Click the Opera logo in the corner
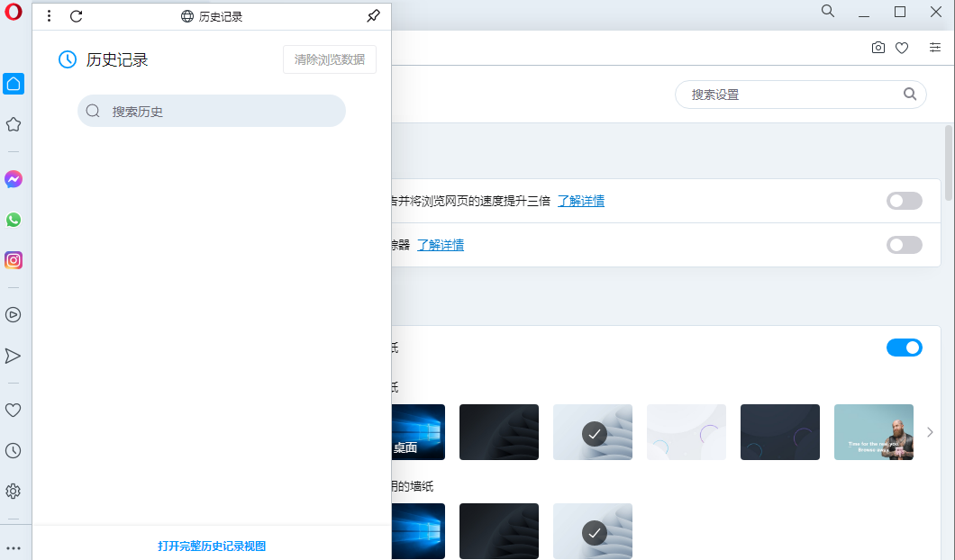Image resolution: width=955 pixels, height=560 pixels. point(13,13)
